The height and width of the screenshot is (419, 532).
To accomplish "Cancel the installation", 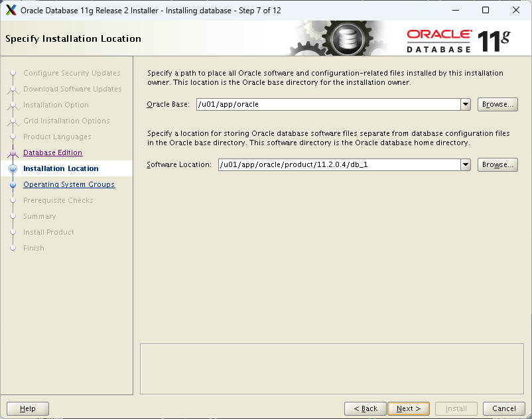I will point(504,408).
